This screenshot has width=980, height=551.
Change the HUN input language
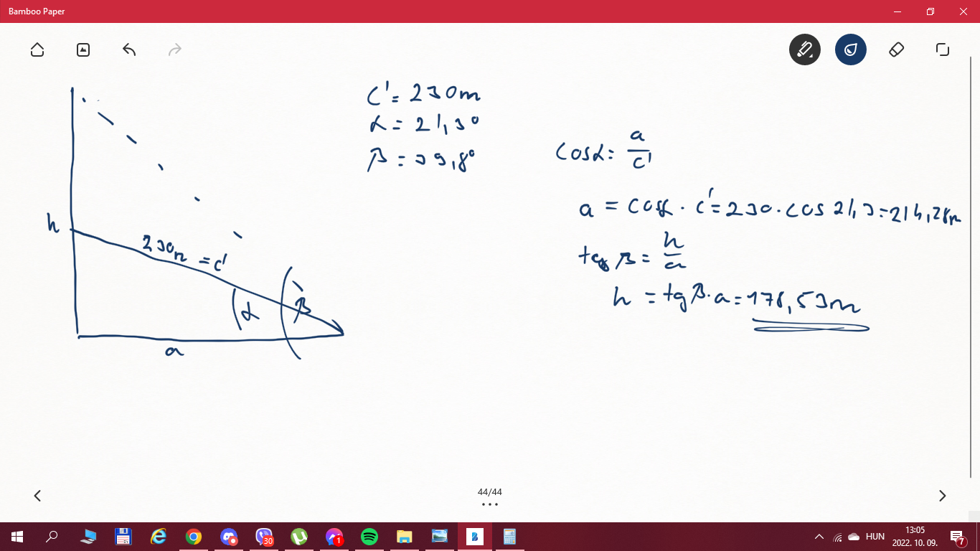point(875,537)
